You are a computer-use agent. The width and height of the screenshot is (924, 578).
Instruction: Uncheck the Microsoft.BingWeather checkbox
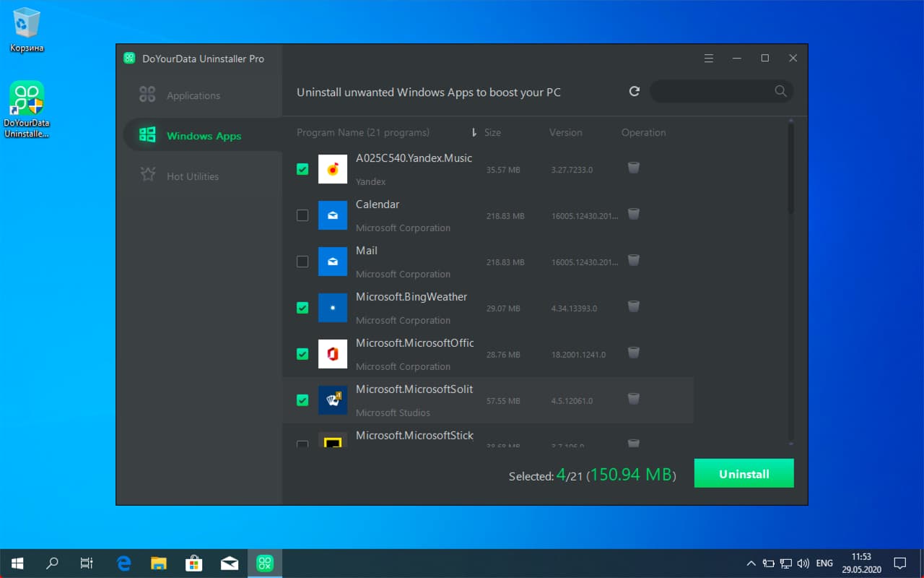(x=302, y=308)
